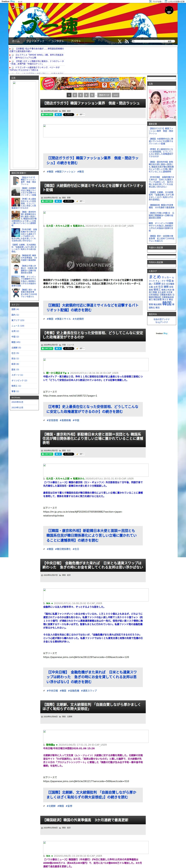Click the 拍手 button on the 安倍首相 article
Screen dimensions: 186x868
(81, 348)
